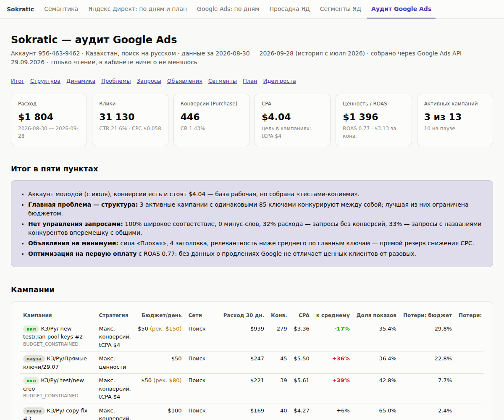Click BUDGET_CONSTRAINED label under test/new creo
Screen dimensions: 504x420
tap(51, 396)
